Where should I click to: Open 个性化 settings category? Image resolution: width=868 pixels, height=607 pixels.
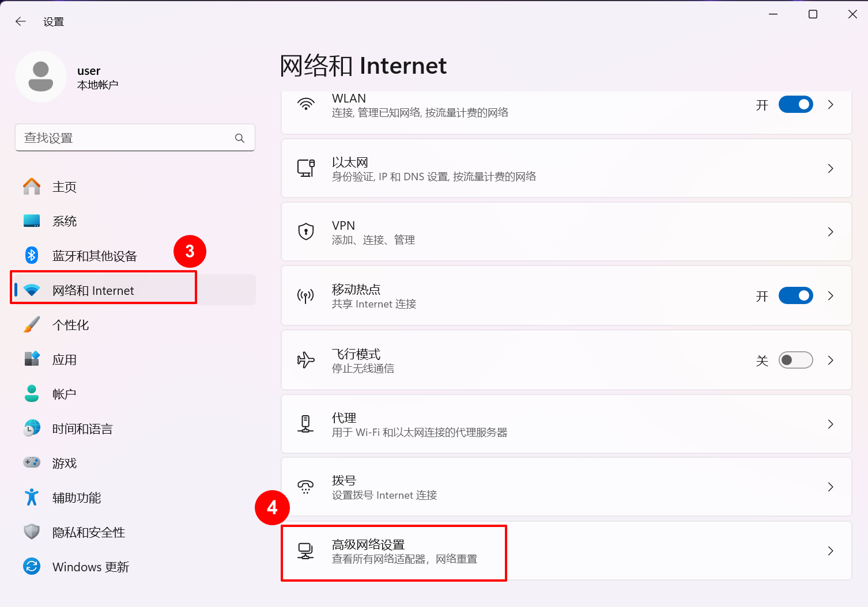click(135, 325)
